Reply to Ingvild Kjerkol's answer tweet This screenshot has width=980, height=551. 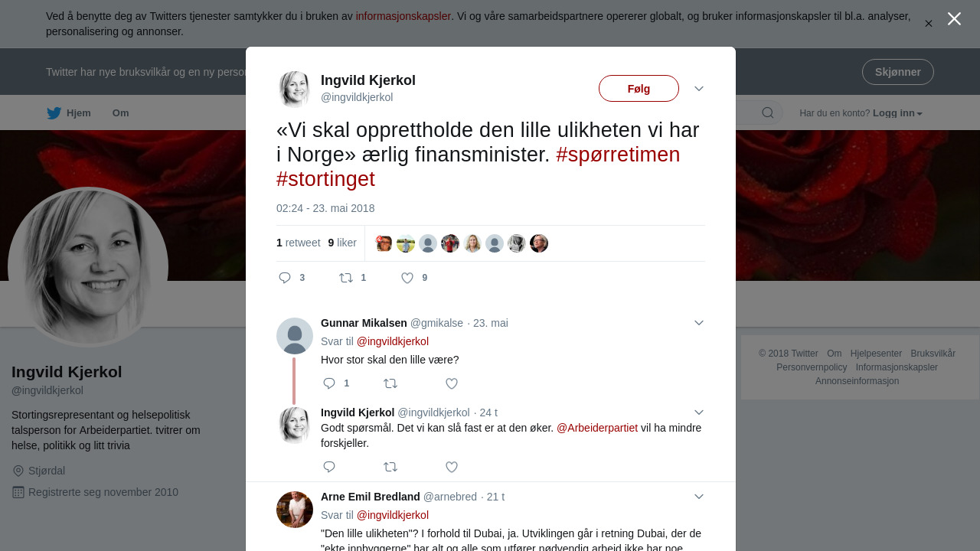329,467
